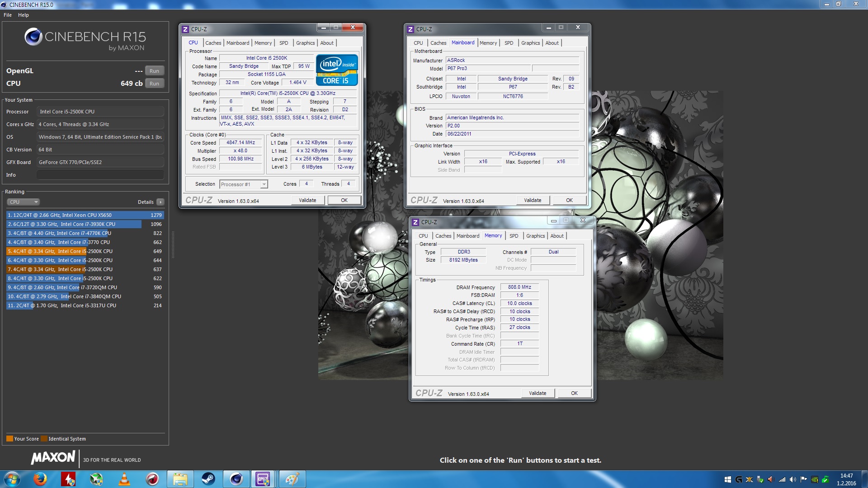Select ranking row Intel Core i5-3317U CPU
This screenshot has height=488, width=868.
pyautogui.click(x=85, y=305)
